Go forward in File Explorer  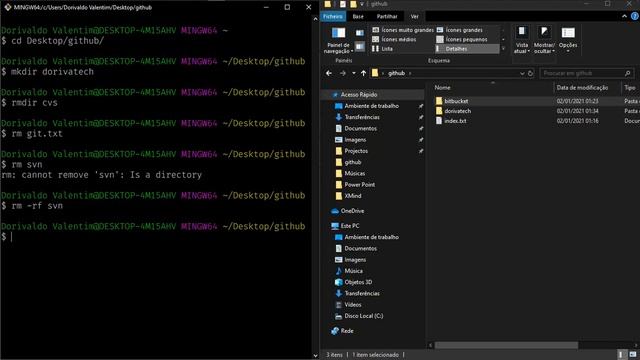click(342, 73)
